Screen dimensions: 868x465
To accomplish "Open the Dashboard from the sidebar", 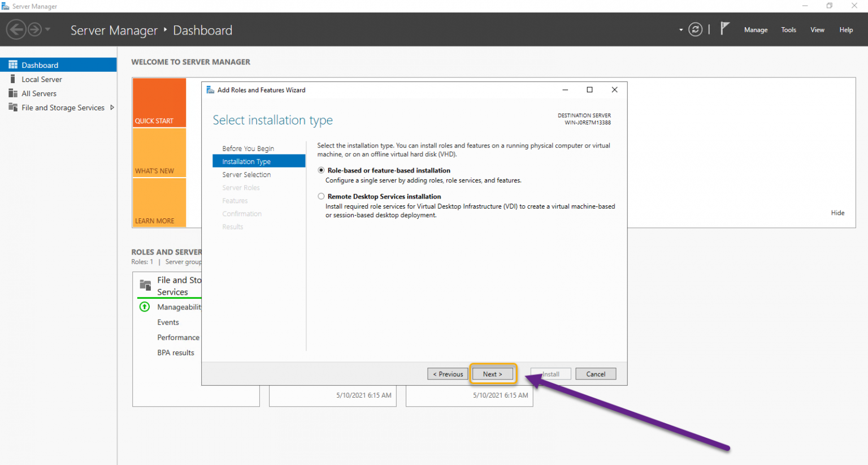I will pyautogui.click(x=40, y=64).
